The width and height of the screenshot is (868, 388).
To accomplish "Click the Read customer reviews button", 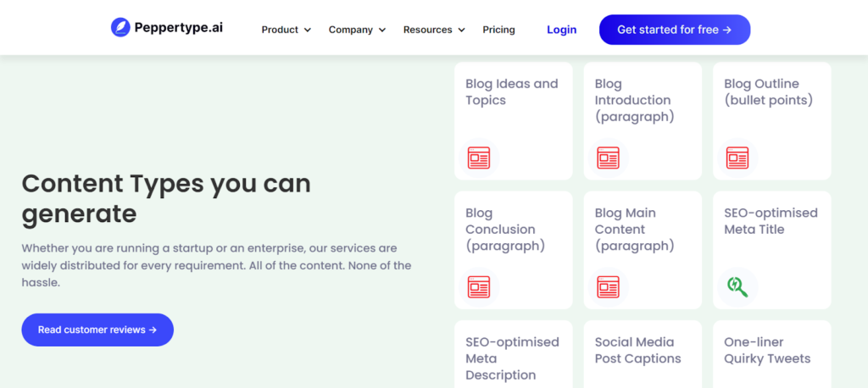I will 97,330.
